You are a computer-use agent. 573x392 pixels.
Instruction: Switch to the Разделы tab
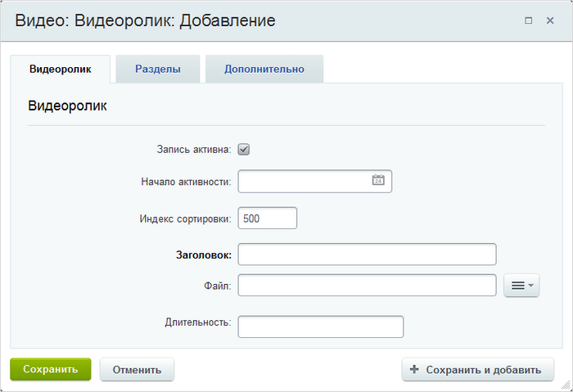[158, 69]
